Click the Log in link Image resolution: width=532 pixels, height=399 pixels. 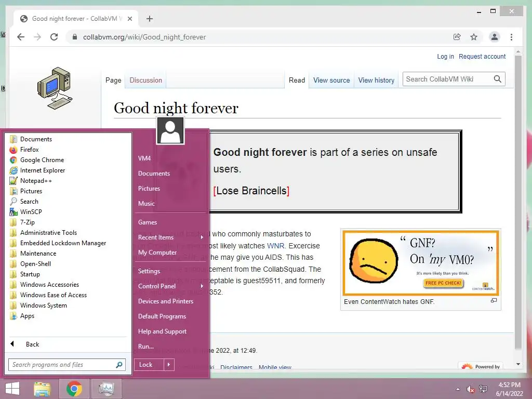point(445,56)
